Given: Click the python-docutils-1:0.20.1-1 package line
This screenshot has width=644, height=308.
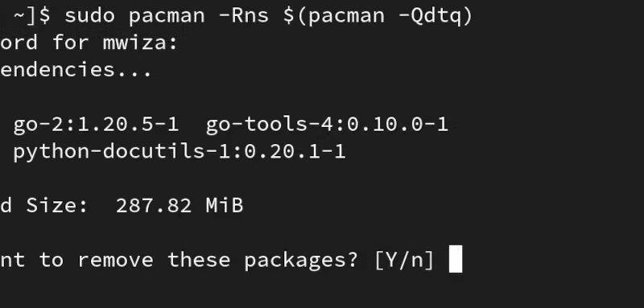Looking at the screenshot, I should 180,151.
